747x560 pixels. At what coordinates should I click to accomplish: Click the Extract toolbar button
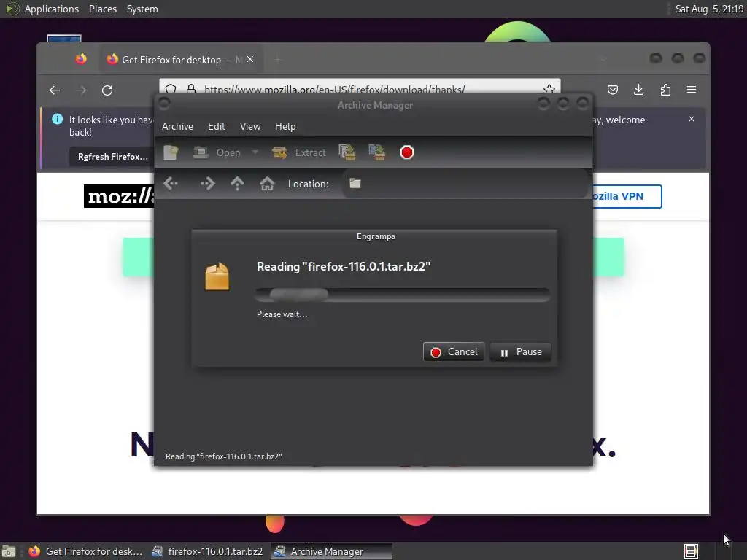tap(299, 152)
